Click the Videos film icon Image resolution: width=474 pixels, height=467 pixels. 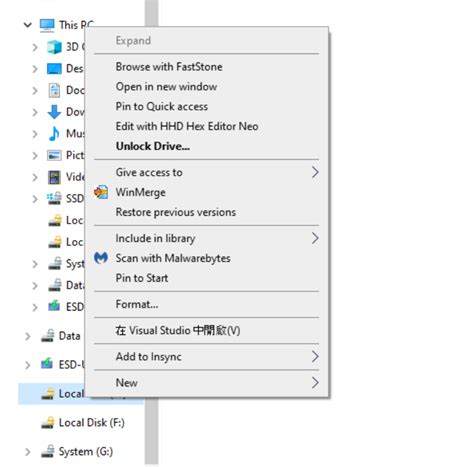point(54,177)
